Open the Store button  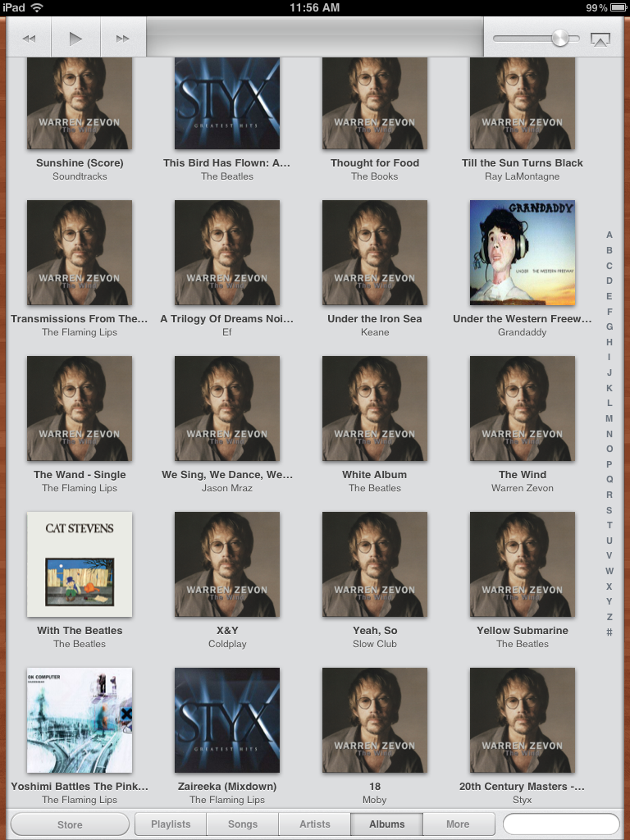tap(70, 824)
